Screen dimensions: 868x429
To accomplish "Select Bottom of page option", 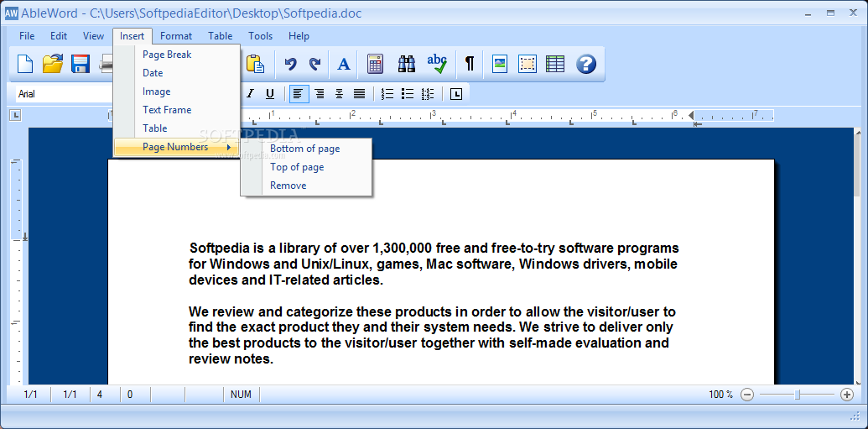I will point(305,149).
